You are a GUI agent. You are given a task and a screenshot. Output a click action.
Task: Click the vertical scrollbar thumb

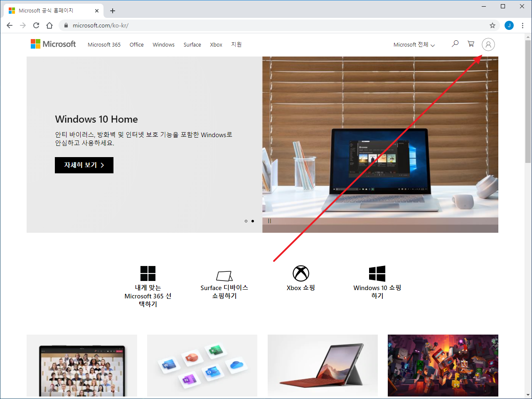(528, 101)
